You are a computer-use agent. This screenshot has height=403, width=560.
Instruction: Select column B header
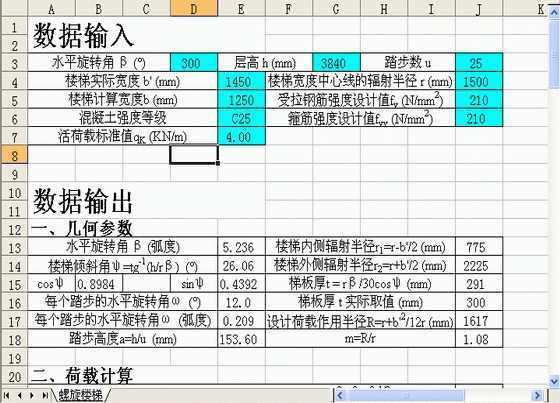99,9
